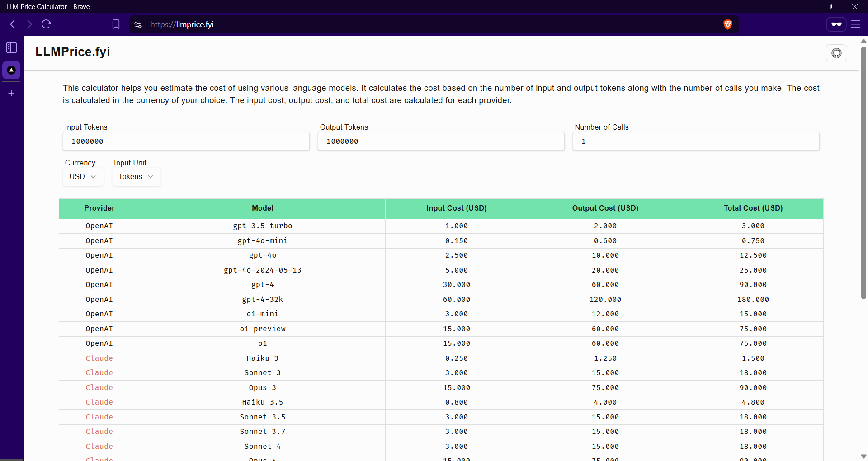The image size is (868, 461).
Task: Click the Sonnet 3.7 model cell
Action: [x=263, y=432]
